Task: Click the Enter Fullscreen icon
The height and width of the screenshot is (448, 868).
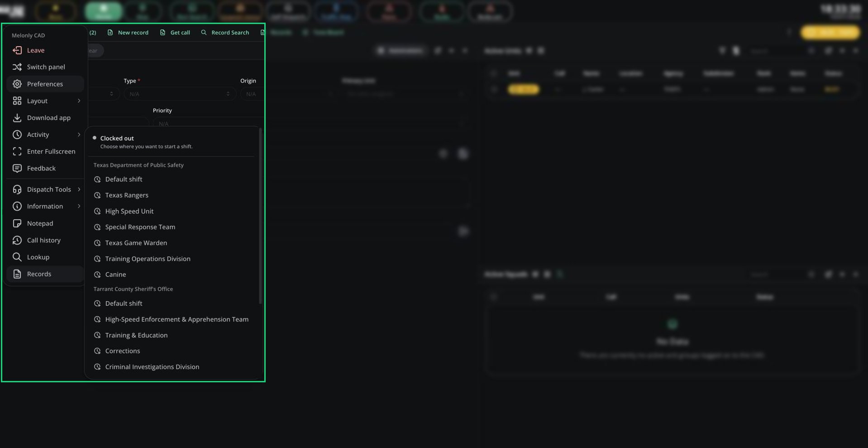Action: click(x=17, y=151)
